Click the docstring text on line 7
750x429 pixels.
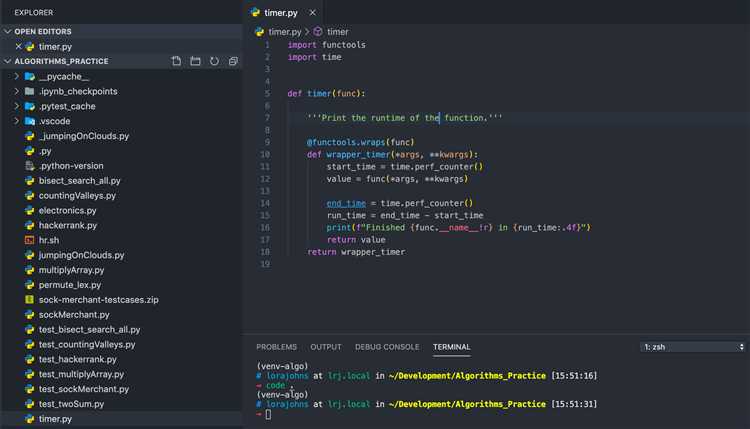[405, 118]
